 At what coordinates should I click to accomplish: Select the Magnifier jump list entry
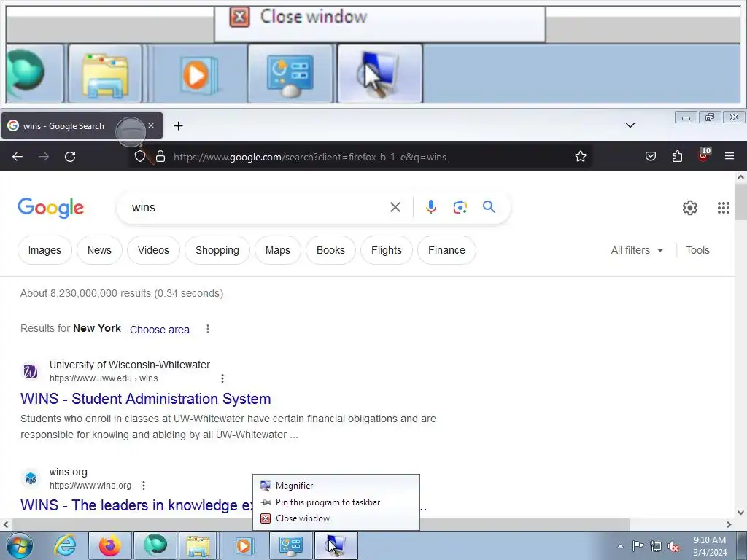point(336,485)
